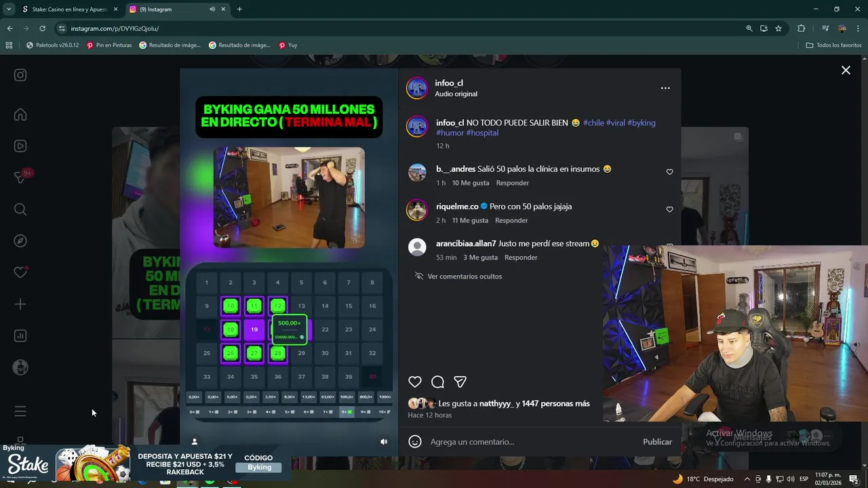868x488 pixels.
Task: Reply to riquelme.co's comment
Action: tap(511, 220)
